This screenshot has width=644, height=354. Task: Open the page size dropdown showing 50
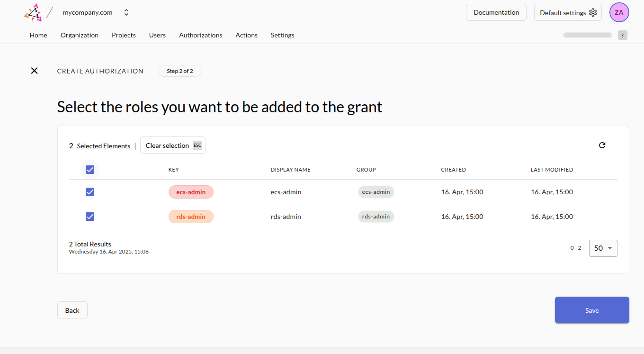[x=603, y=248]
